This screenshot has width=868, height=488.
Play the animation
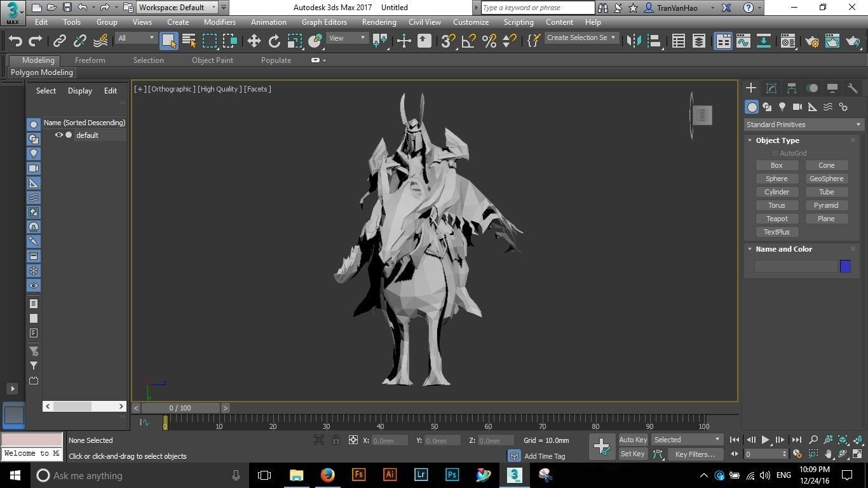(x=765, y=440)
